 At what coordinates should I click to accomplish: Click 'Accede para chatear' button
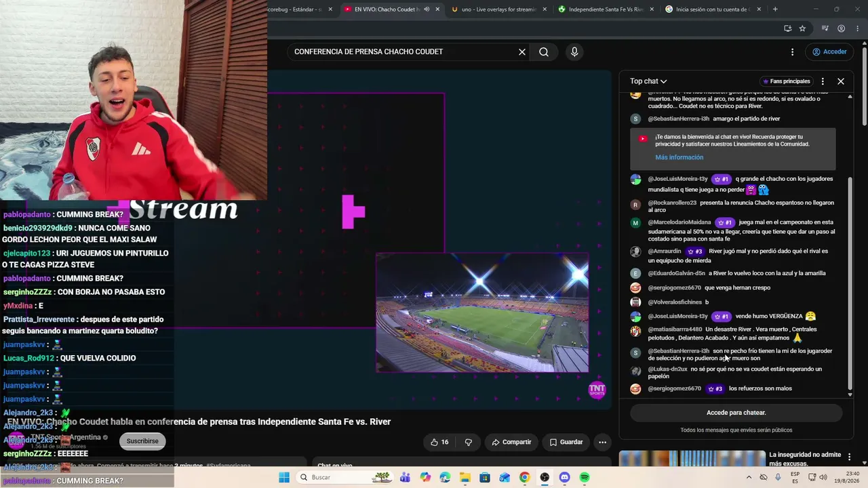736,412
